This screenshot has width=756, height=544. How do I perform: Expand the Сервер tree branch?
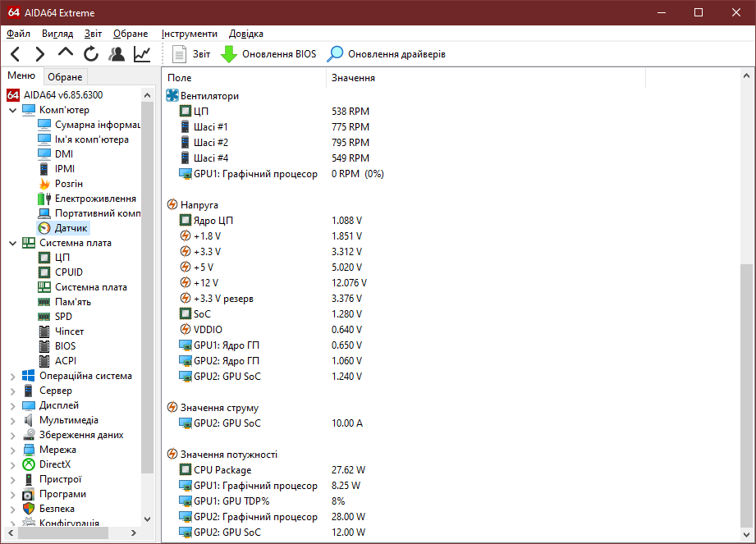pos(13,391)
